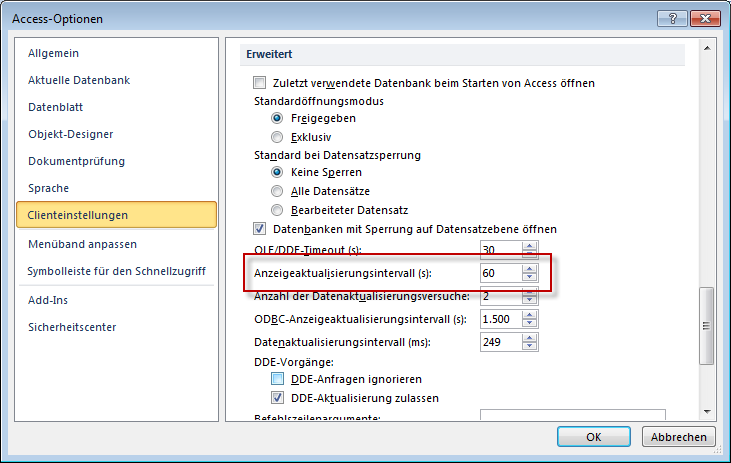
Task: Toggle 'DDE-Anfragen ignorieren' checkbox
Action: click(278, 379)
